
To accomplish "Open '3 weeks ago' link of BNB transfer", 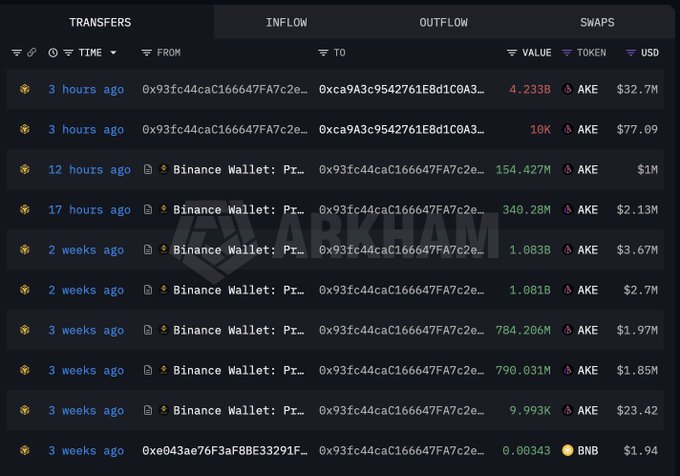I will [x=86, y=450].
